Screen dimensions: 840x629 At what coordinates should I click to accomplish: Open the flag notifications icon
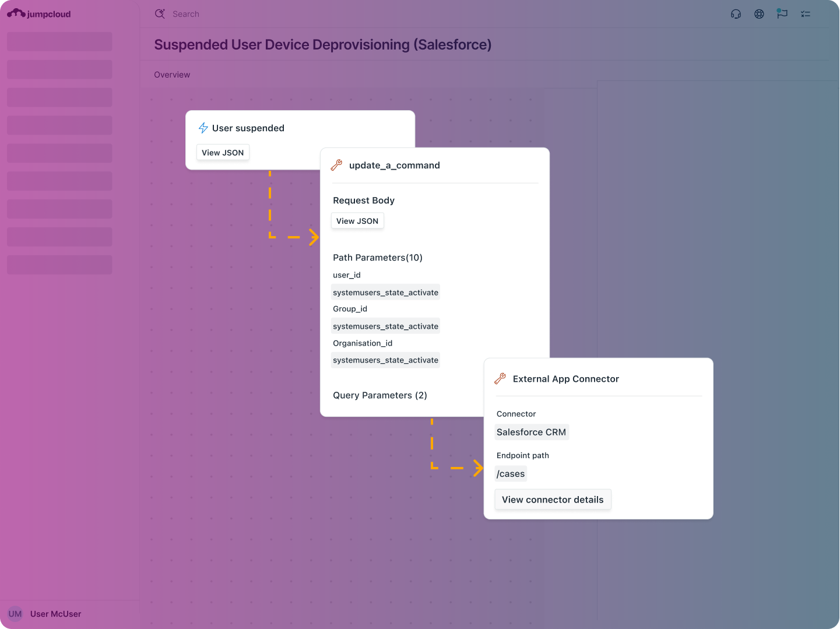[782, 13]
